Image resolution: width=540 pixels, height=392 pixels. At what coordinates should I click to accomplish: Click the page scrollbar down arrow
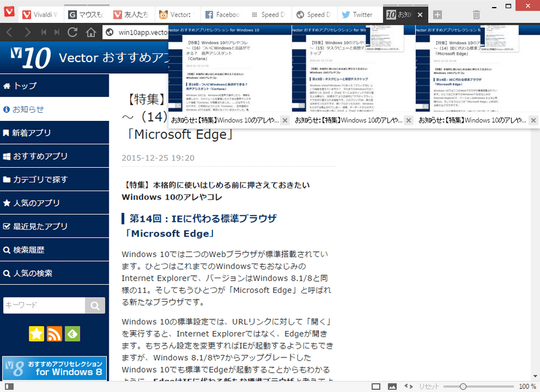tap(535, 376)
